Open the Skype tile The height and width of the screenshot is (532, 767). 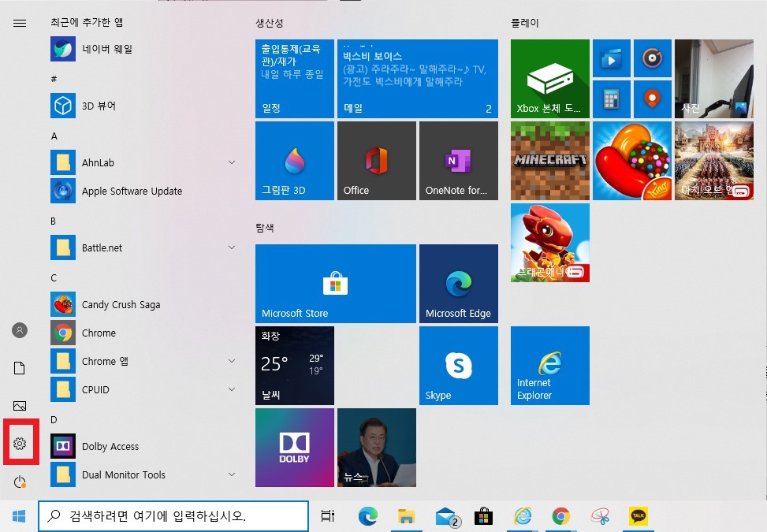point(458,366)
